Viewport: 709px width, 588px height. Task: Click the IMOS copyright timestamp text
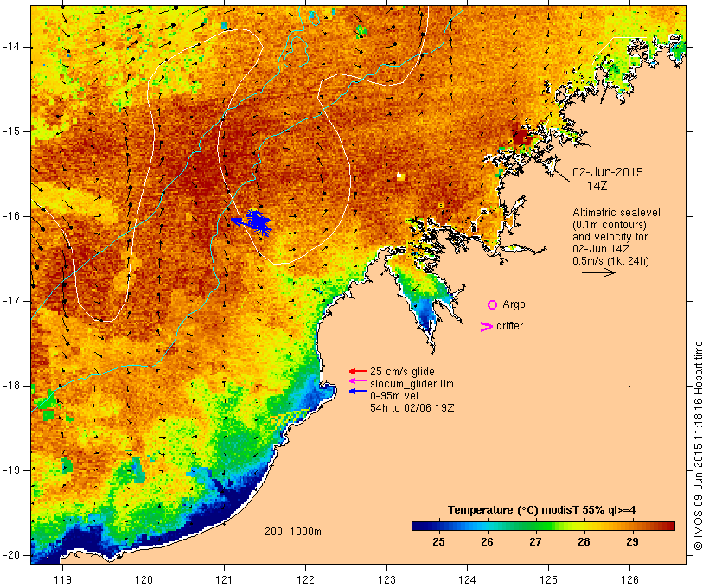(699, 445)
